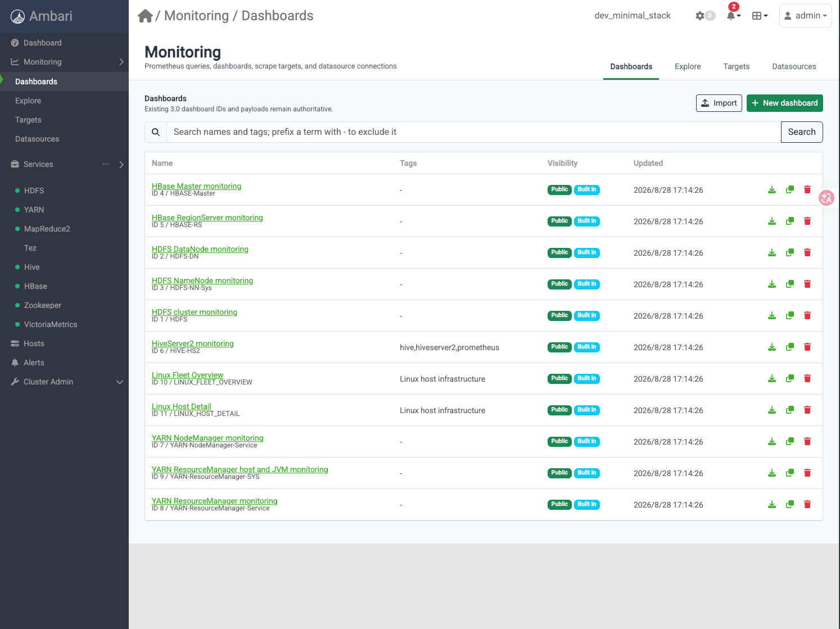Download HDFS NameNode monitoring dashboard
The image size is (840, 629).
click(x=772, y=284)
